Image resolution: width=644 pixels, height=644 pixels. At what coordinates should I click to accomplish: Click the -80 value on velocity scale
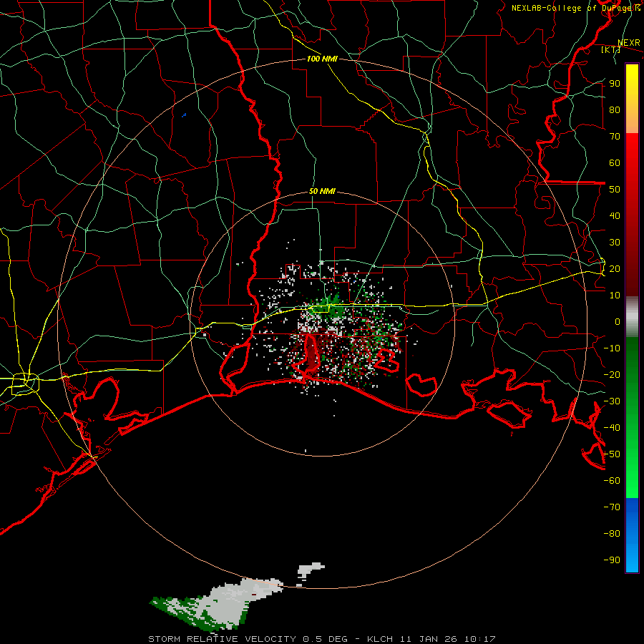[x=612, y=534]
